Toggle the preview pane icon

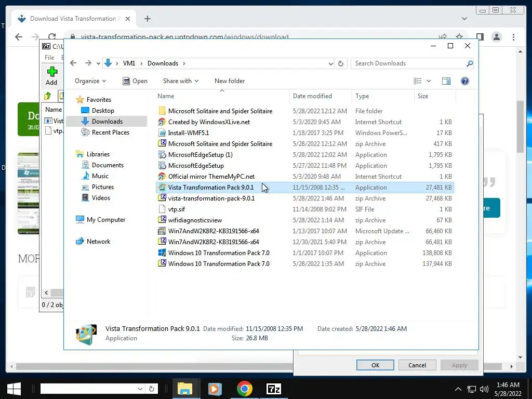click(446, 81)
